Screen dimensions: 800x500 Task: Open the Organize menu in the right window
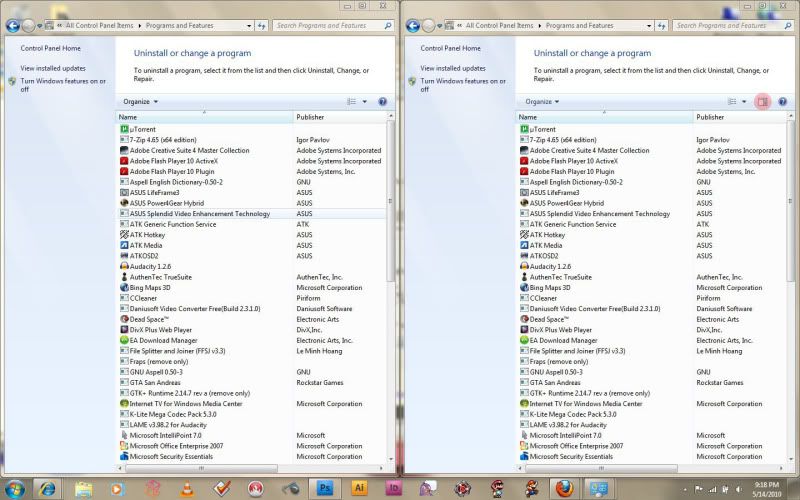(542, 102)
